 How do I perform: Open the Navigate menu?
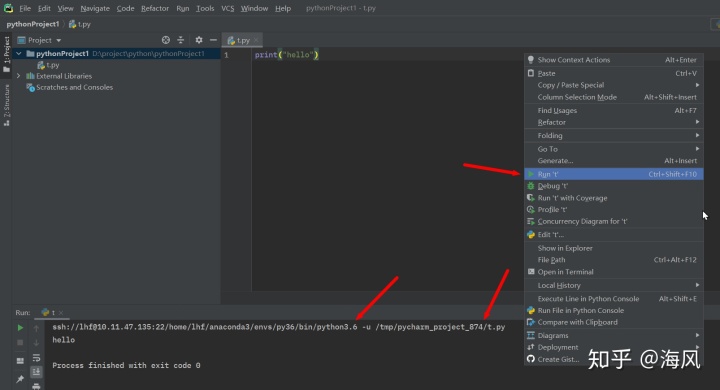(x=95, y=8)
